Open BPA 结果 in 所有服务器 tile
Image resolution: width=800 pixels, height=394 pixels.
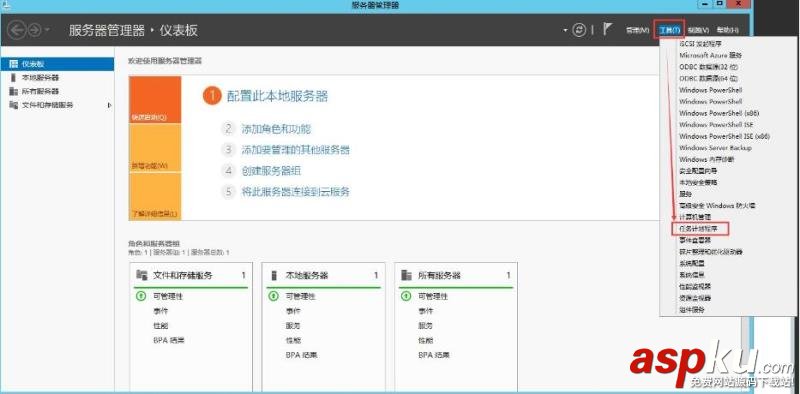click(434, 355)
